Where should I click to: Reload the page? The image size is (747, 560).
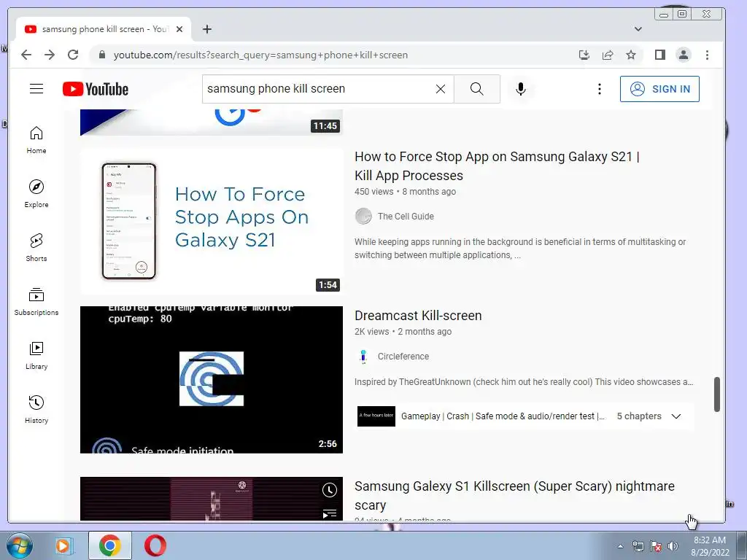pyautogui.click(x=73, y=55)
